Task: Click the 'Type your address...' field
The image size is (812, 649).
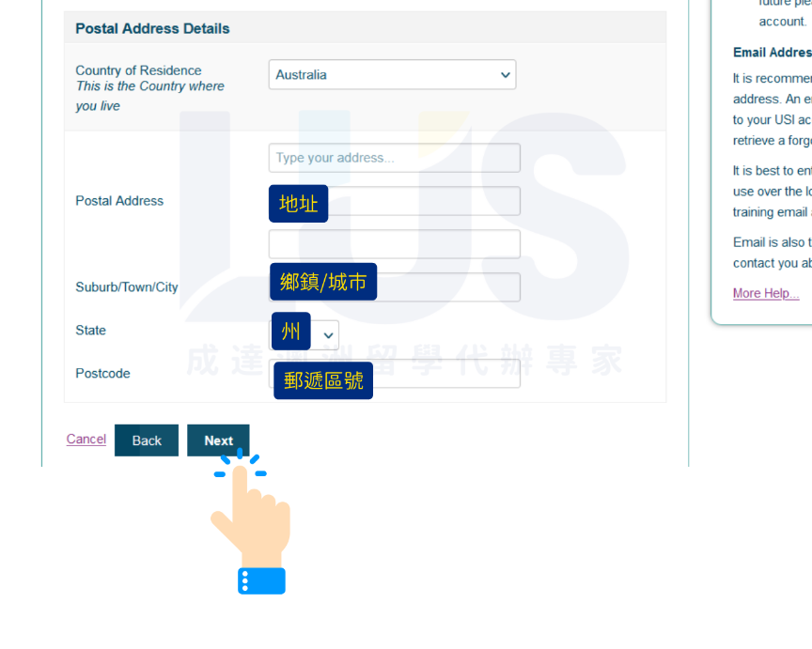Action: tap(394, 158)
